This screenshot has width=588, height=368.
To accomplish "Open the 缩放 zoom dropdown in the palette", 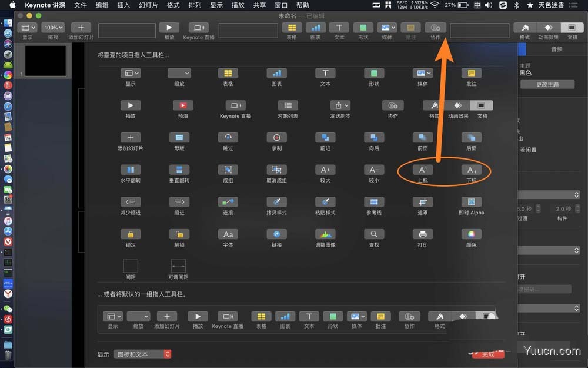I will (x=179, y=73).
